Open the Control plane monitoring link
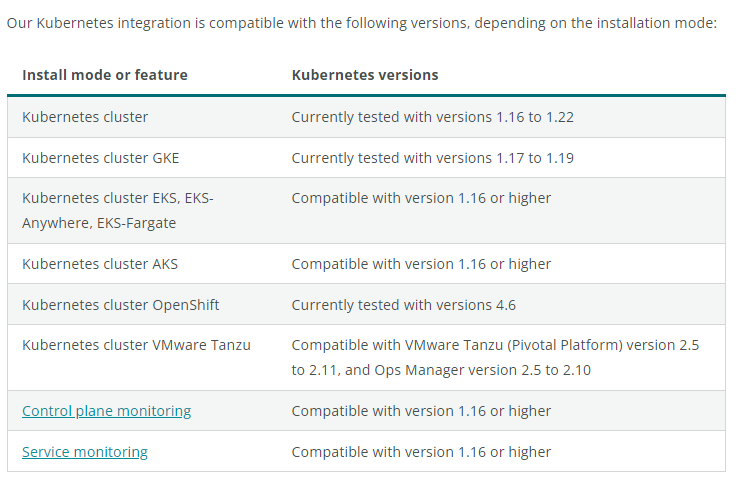The image size is (738, 486). click(106, 411)
